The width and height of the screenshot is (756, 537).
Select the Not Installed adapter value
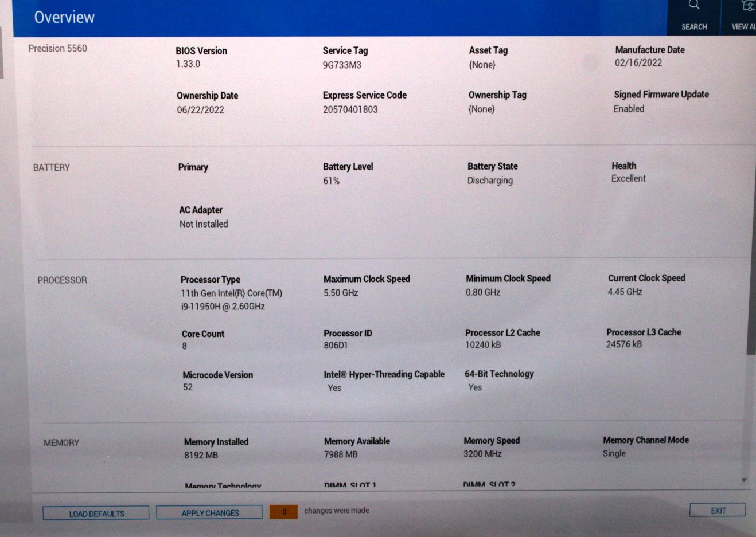point(204,224)
